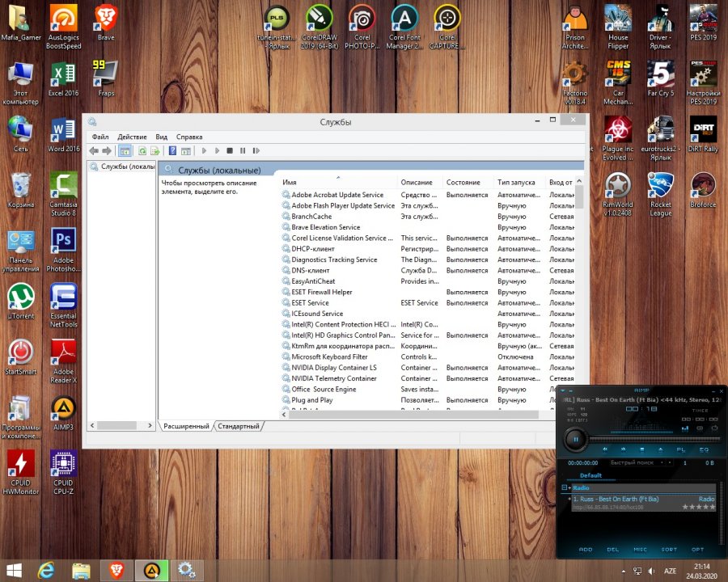This screenshot has width=728, height=582.
Task: Click the ADD button in AIMP playlist
Action: point(585,550)
